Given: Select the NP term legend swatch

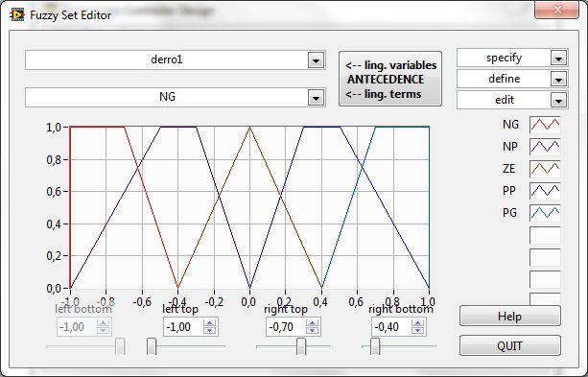Looking at the screenshot, I should pos(545,147).
